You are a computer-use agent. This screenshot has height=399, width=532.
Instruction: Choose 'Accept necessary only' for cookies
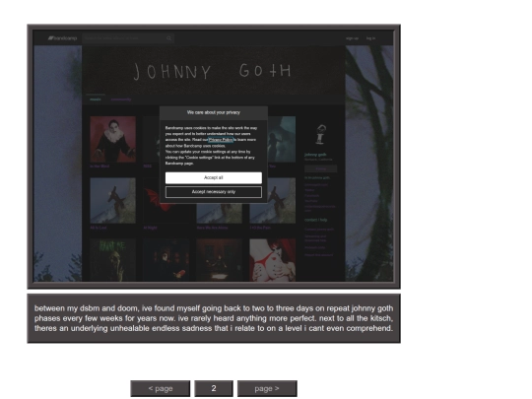[214, 192]
